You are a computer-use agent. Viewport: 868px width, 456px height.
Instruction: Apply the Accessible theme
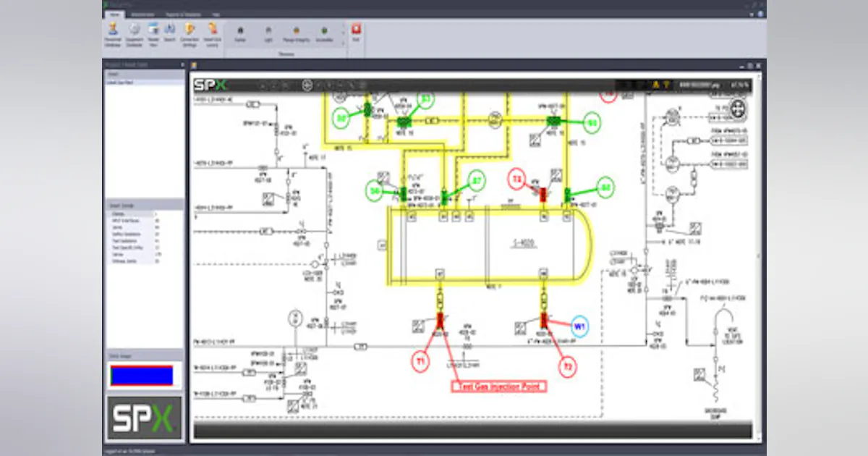pos(324,33)
